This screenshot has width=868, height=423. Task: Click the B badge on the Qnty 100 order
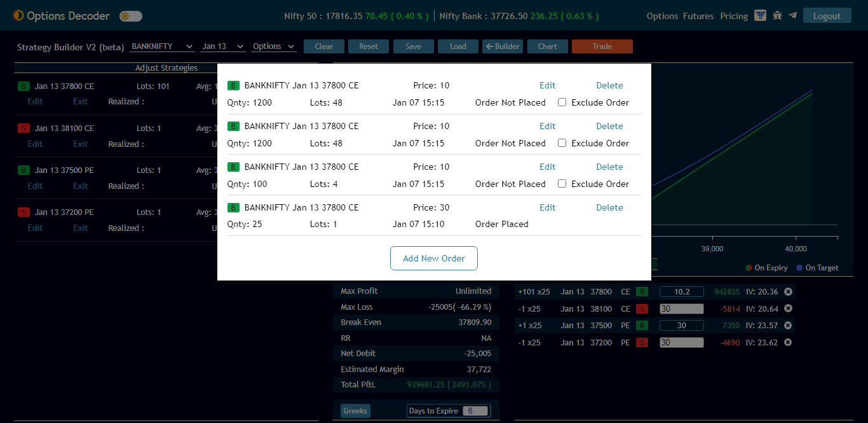[233, 167]
